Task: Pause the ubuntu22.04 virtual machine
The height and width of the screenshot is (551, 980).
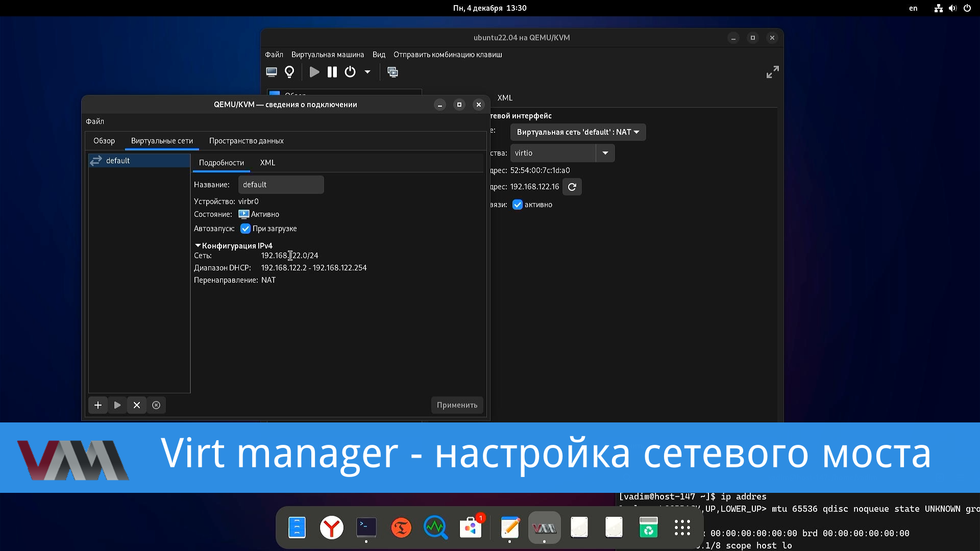Action: 332,72
